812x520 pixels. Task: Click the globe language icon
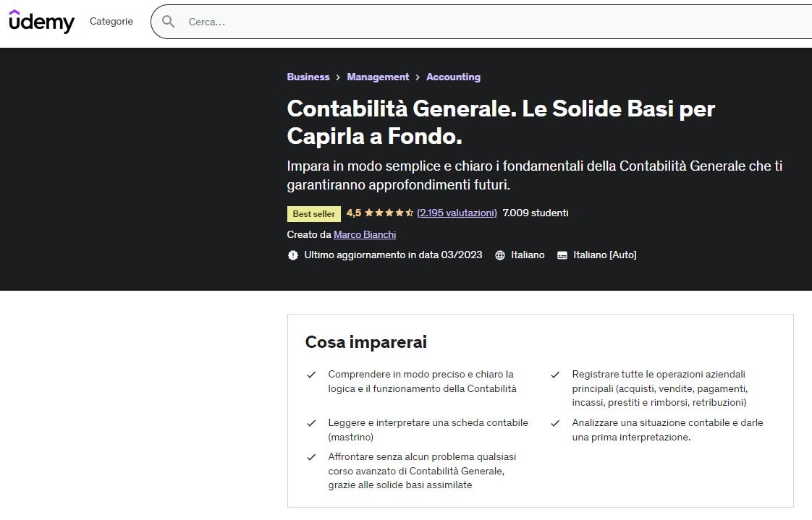pyautogui.click(x=500, y=255)
